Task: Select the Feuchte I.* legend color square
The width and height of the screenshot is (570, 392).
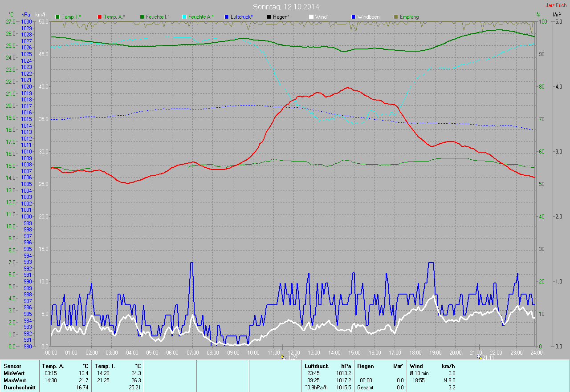Action: point(142,17)
